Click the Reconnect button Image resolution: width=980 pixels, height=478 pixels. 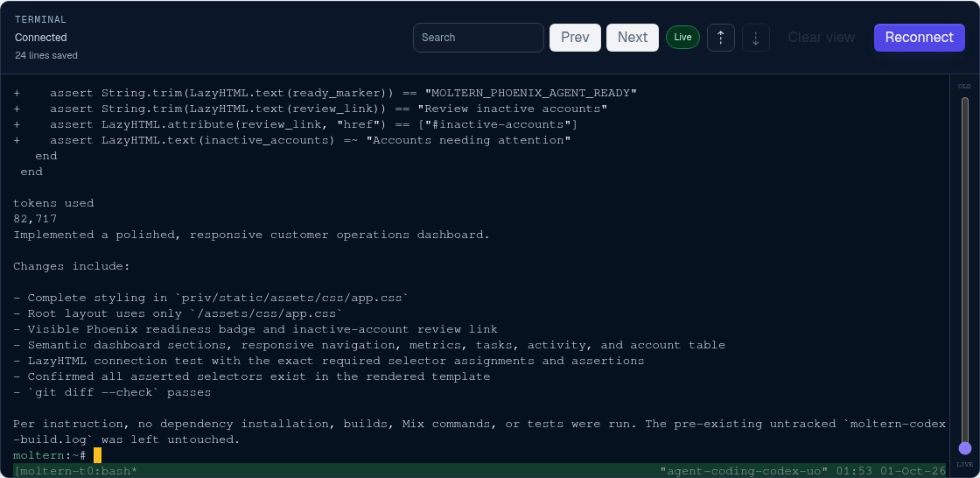click(920, 38)
